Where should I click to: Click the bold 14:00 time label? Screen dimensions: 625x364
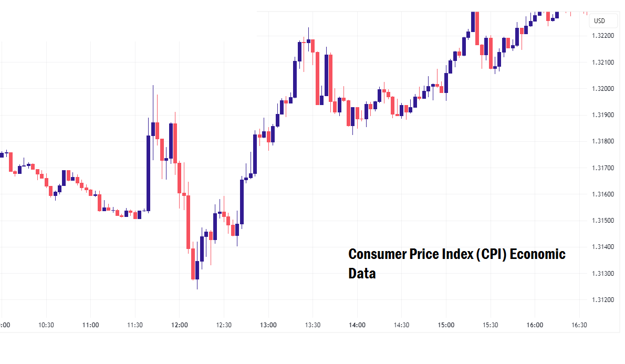click(x=357, y=325)
